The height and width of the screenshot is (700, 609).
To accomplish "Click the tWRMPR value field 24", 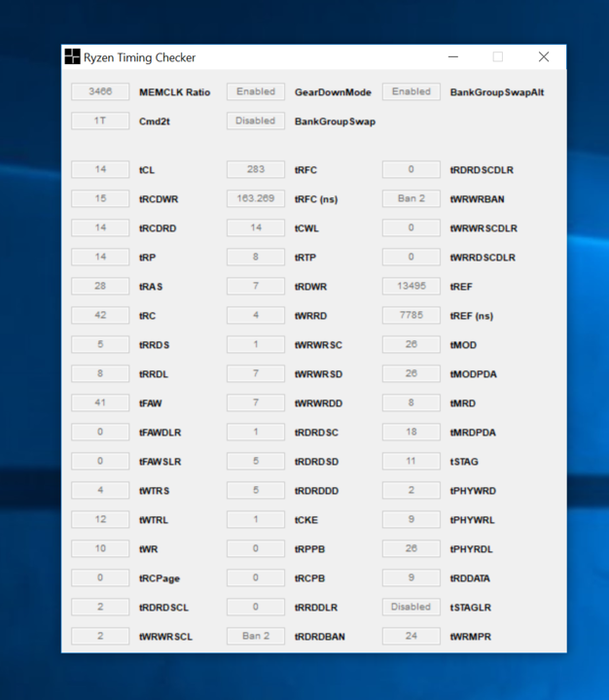I will click(412, 636).
